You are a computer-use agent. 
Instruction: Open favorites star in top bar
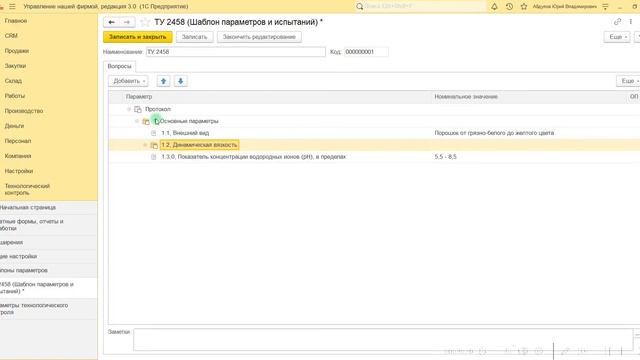click(x=524, y=7)
